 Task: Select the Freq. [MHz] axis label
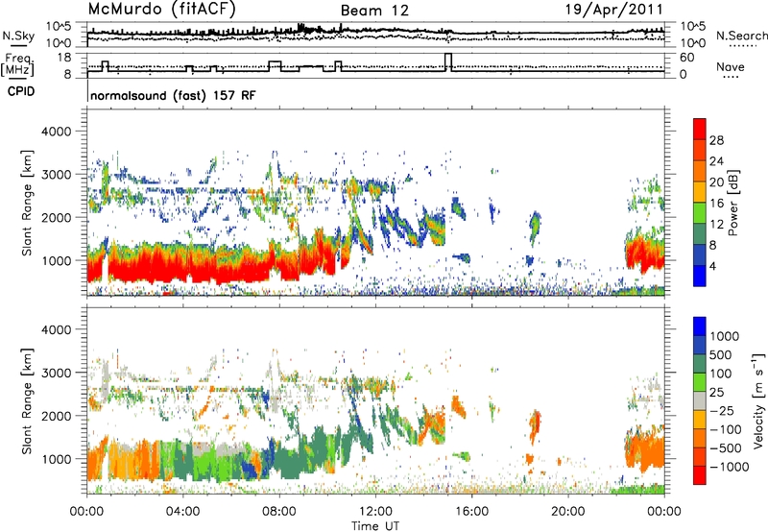coord(17,65)
